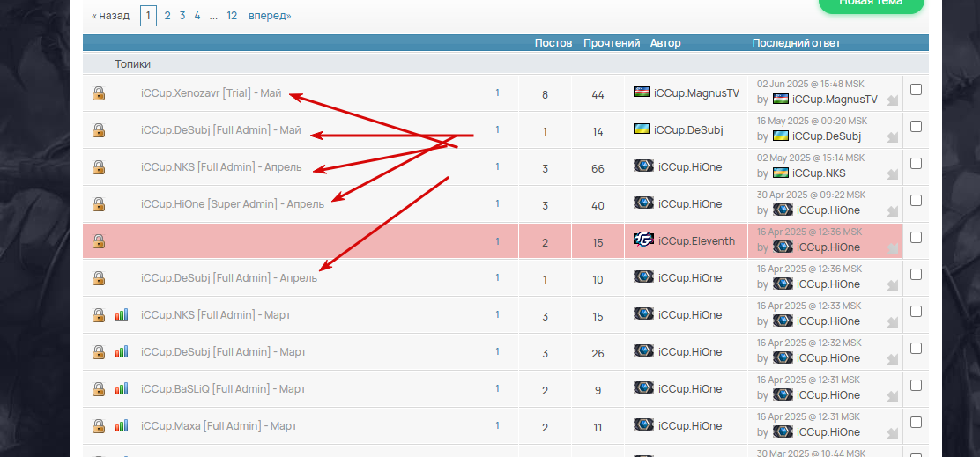Open author profile iCCup.Eleventh

tap(697, 241)
